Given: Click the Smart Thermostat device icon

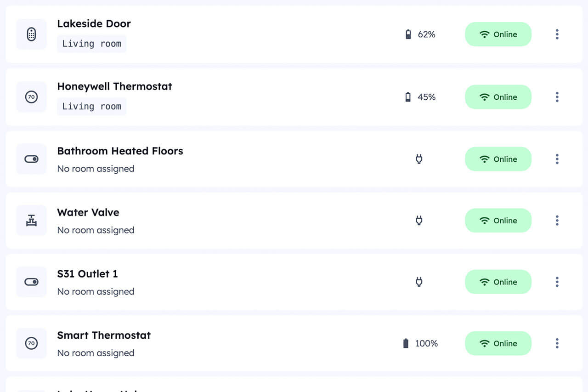Looking at the screenshot, I should 31,343.
